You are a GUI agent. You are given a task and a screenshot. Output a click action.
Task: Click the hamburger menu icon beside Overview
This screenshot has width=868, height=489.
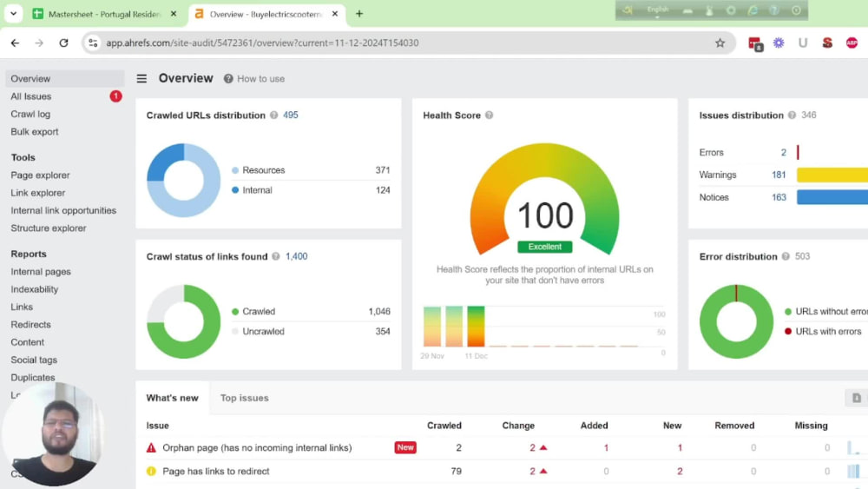[x=141, y=79]
